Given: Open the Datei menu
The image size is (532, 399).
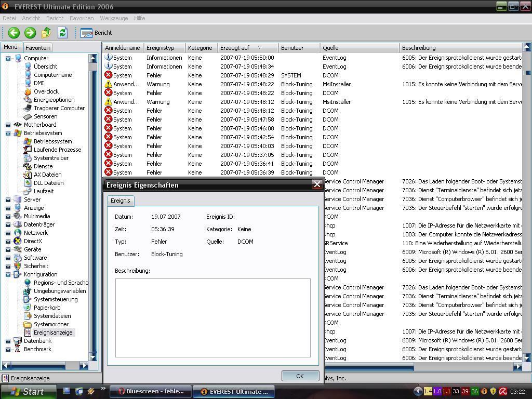Looking at the screenshot, I should [9, 18].
